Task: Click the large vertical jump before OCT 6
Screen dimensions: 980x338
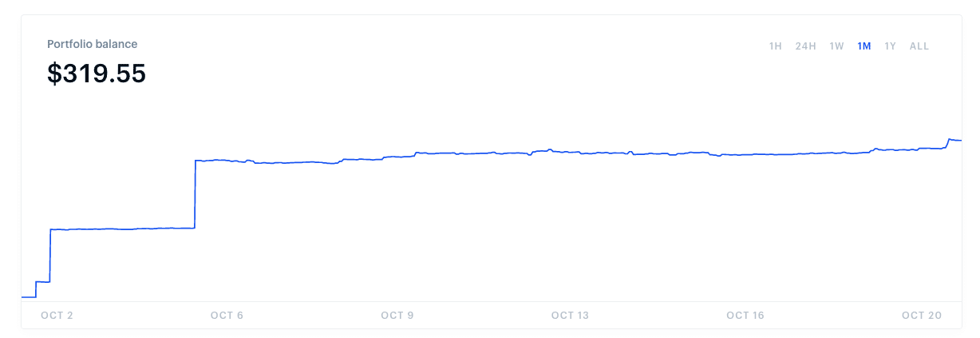Action: point(196,194)
